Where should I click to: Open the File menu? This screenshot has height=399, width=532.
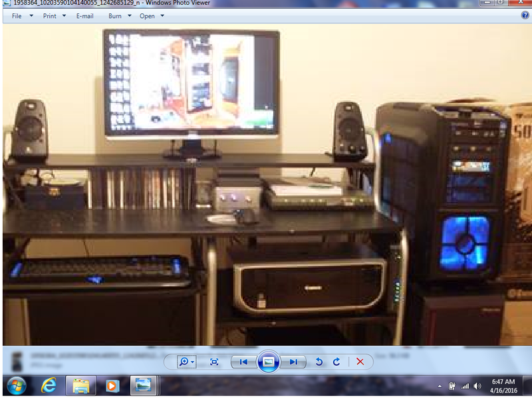pyautogui.click(x=16, y=16)
